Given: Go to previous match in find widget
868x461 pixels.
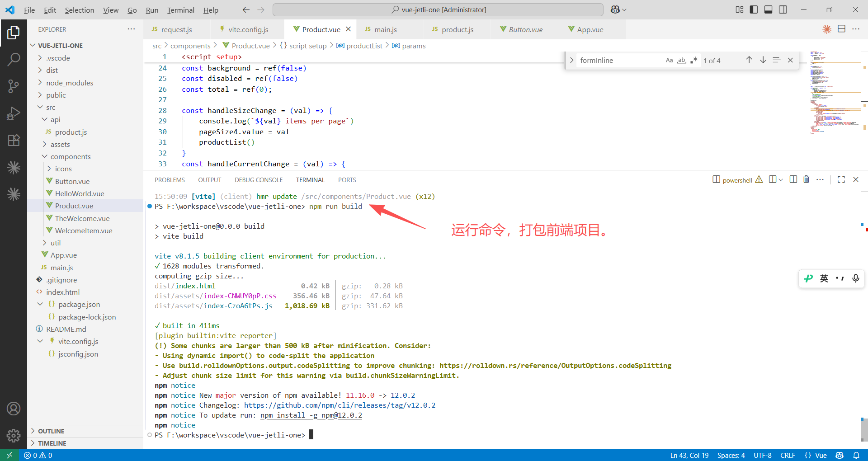Looking at the screenshot, I should (x=749, y=60).
